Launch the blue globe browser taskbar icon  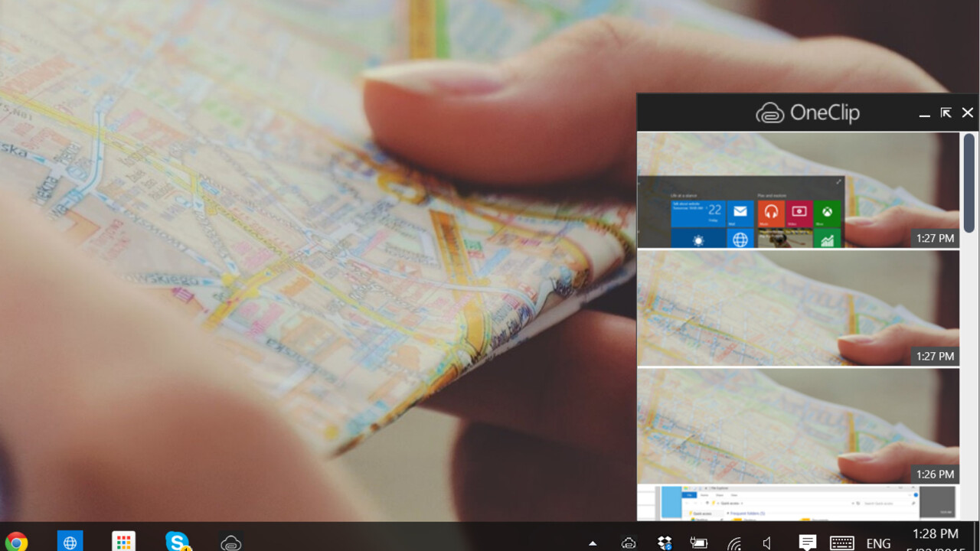pyautogui.click(x=70, y=542)
